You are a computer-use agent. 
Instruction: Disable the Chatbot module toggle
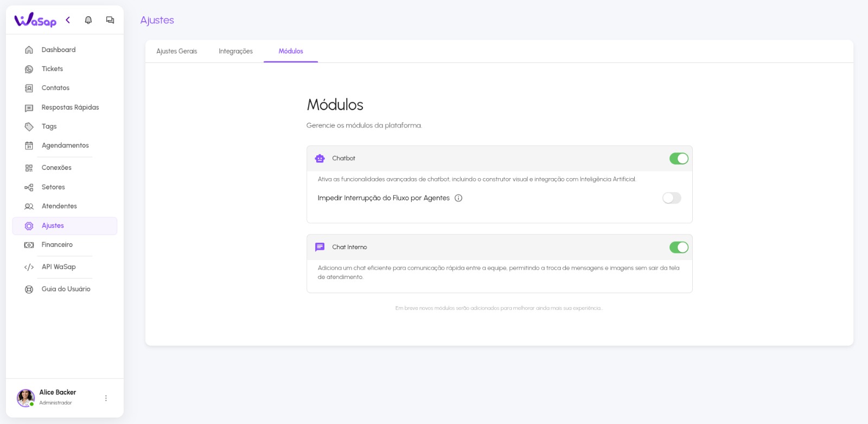coord(678,159)
